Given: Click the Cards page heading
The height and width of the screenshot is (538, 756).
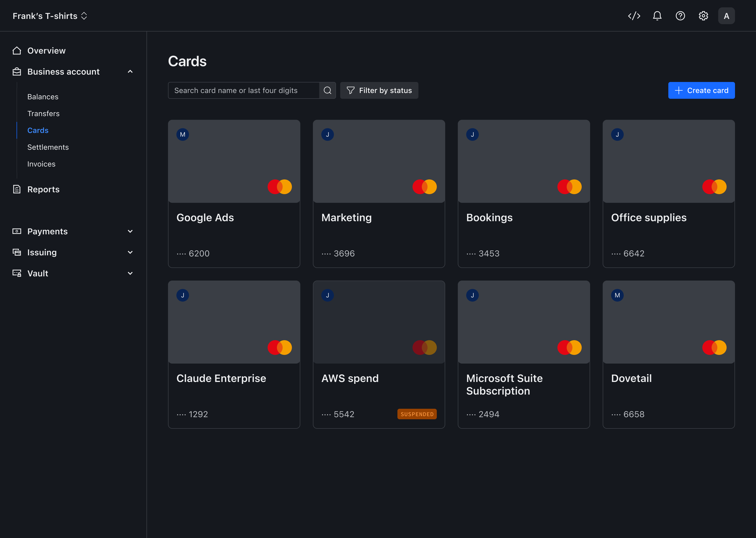Looking at the screenshot, I should pos(187,61).
